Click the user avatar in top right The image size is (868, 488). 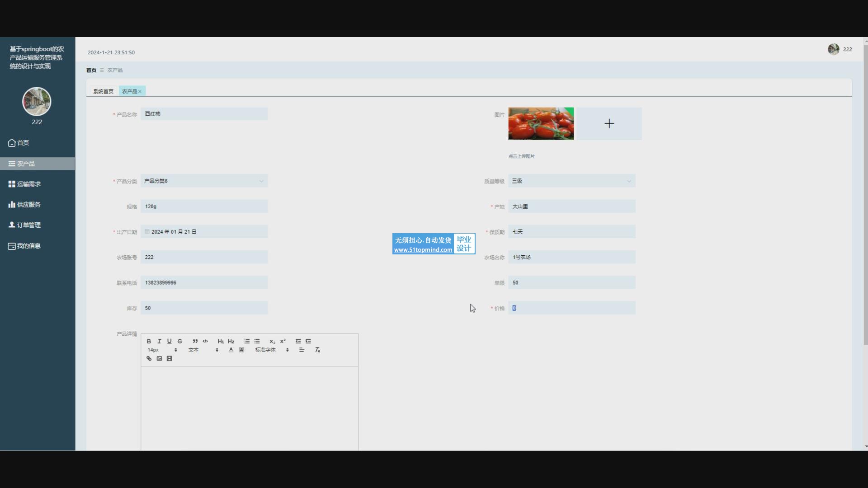pyautogui.click(x=834, y=49)
